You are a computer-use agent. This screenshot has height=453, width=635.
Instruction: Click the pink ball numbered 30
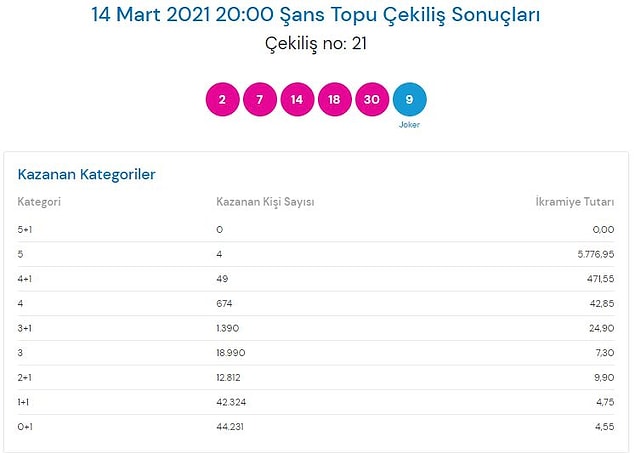372,99
